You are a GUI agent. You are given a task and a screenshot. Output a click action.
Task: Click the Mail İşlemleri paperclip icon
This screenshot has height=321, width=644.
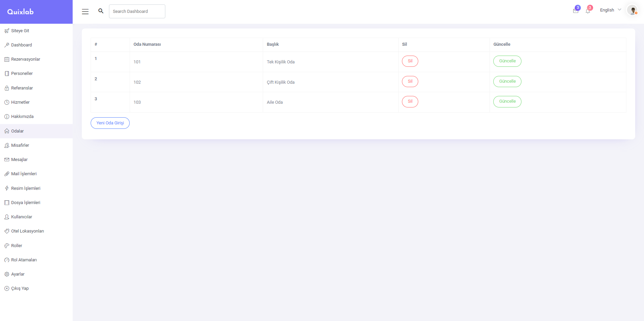point(7,174)
